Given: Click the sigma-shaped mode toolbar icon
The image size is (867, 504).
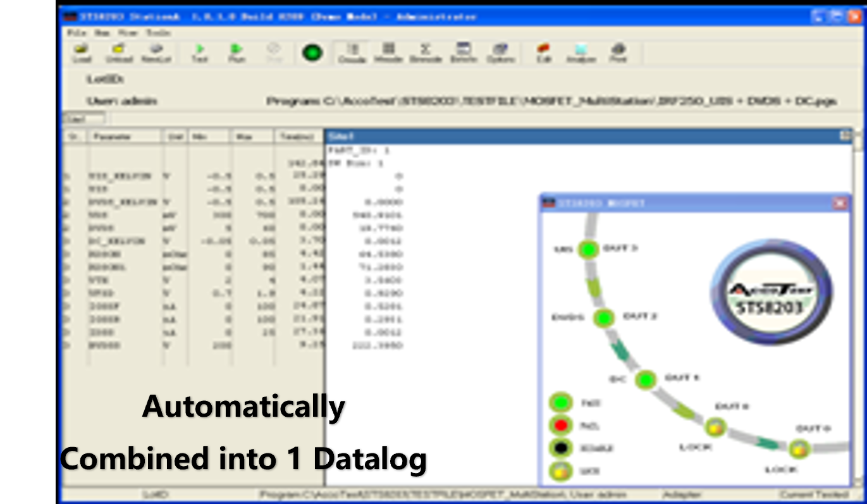Looking at the screenshot, I should click(x=426, y=53).
